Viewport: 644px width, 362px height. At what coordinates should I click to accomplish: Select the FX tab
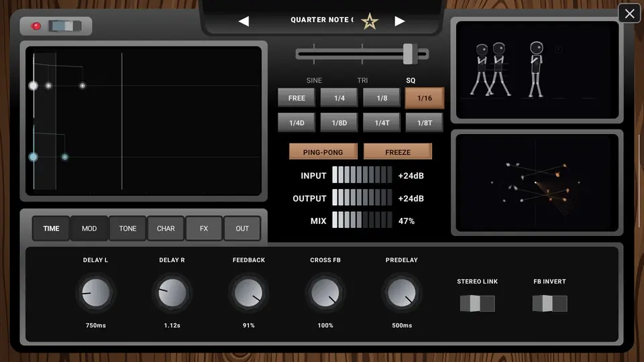(204, 228)
